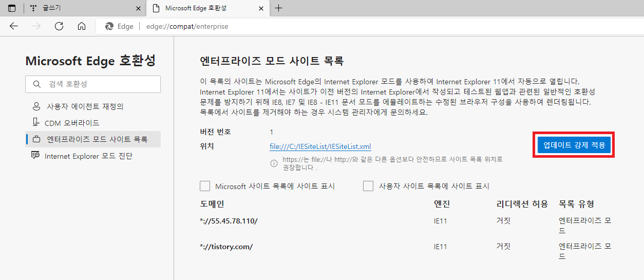Screen dimensions: 644x280
Task: Close the Microsoft Edge 호환성 tab
Action: 262,8
